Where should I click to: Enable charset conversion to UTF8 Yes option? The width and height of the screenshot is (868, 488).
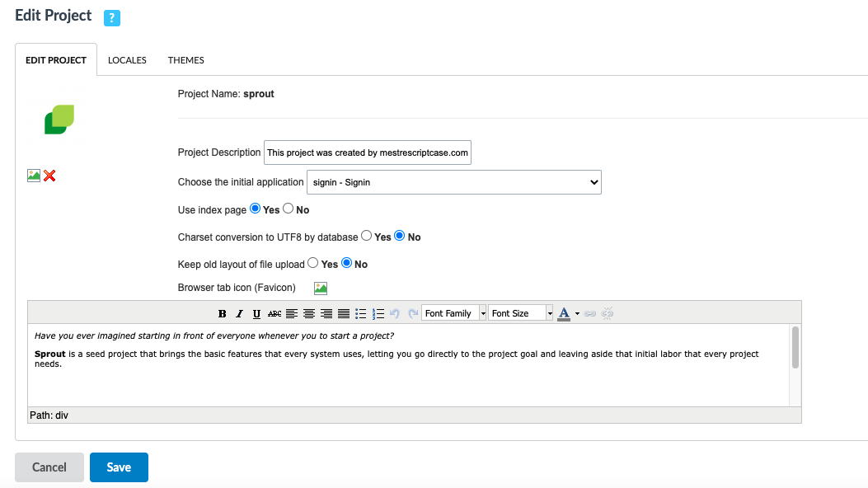[x=367, y=236]
